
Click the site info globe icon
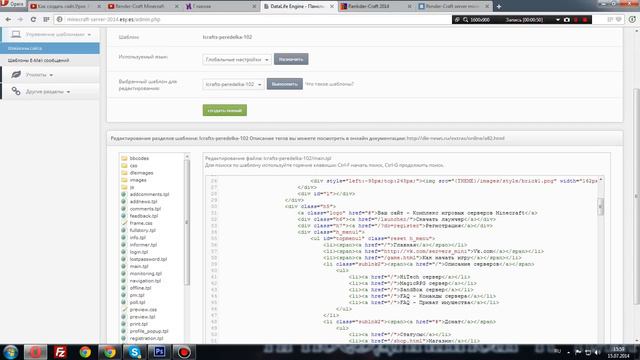pyautogui.click(x=60, y=19)
